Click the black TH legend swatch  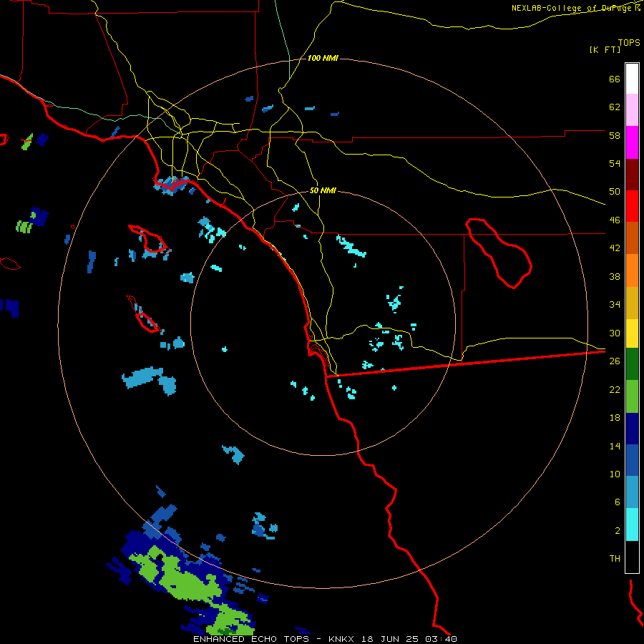click(x=632, y=557)
